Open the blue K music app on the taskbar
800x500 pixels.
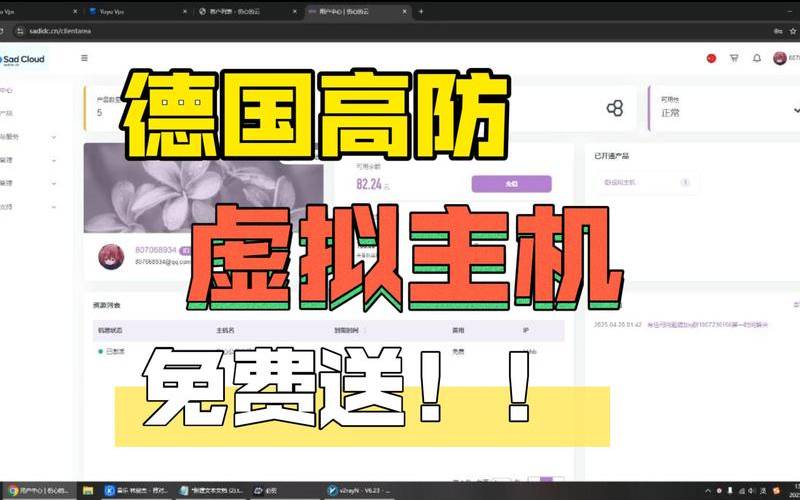click(x=136, y=491)
